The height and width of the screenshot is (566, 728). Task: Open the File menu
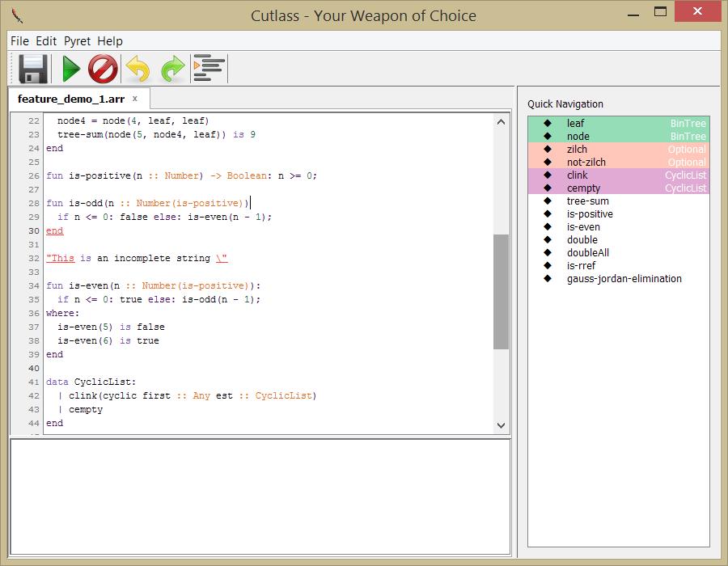(19, 40)
